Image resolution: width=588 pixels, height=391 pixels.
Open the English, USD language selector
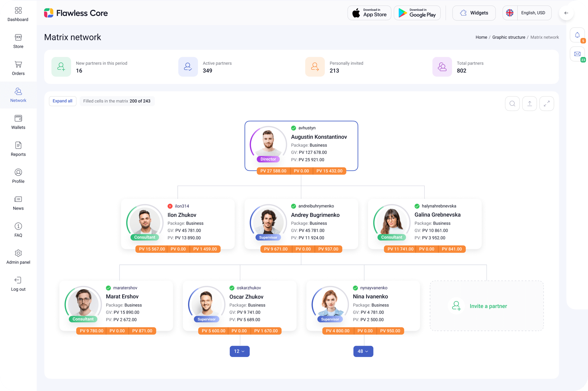(x=533, y=13)
